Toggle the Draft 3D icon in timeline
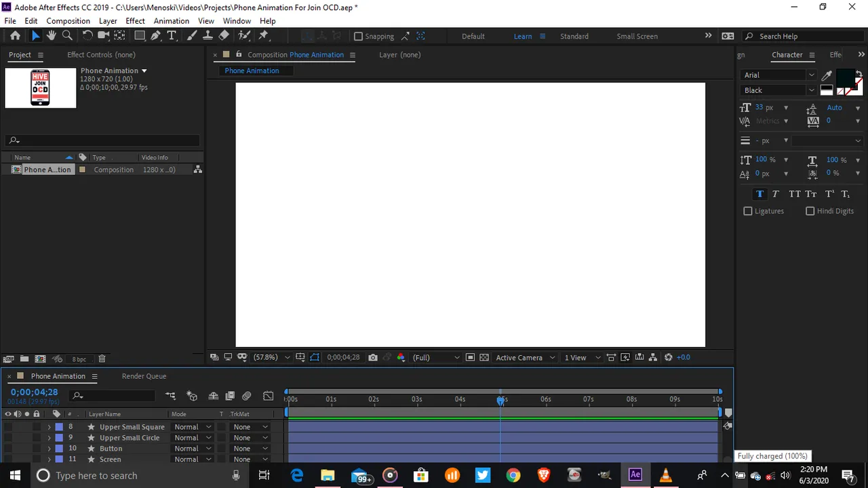Image resolution: width=868 pixels, height=488 pixels. (192, 396)
